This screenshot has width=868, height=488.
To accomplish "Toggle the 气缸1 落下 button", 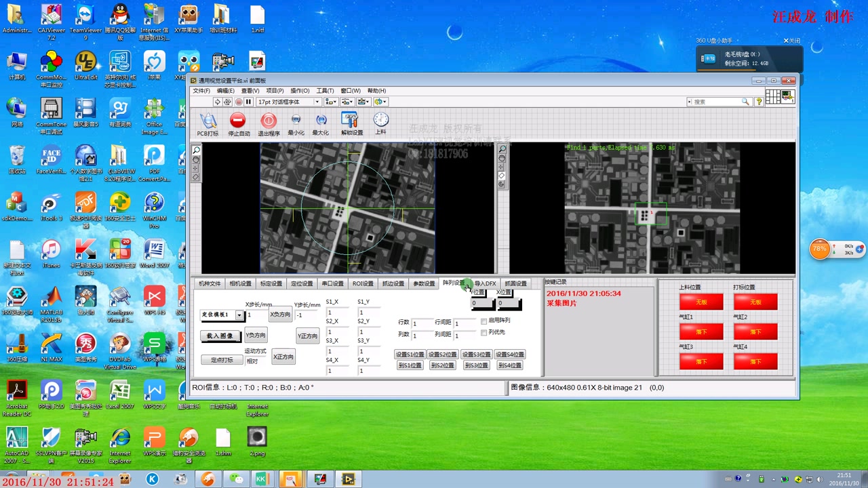I will coord(701,331).
